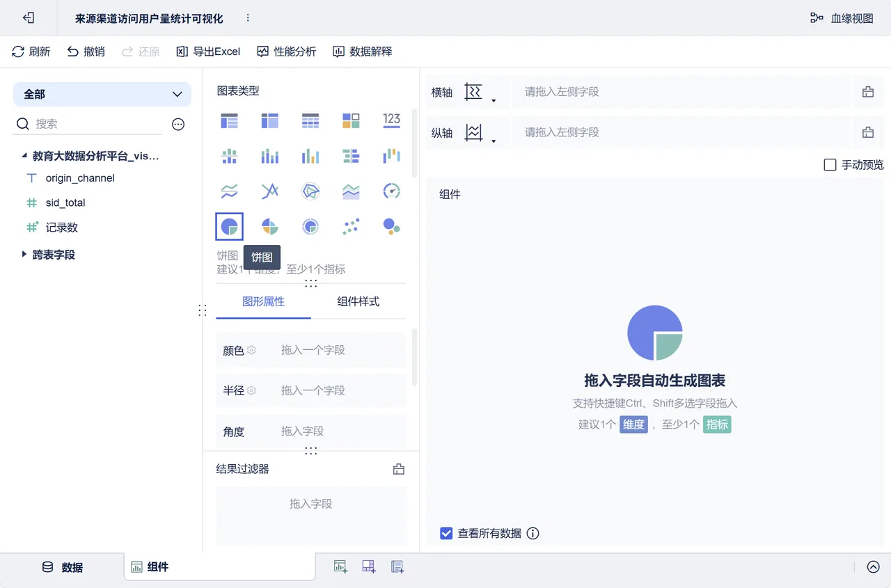The image size is (891, 588).
Task: Pick the area chart type
Action: 352,191
